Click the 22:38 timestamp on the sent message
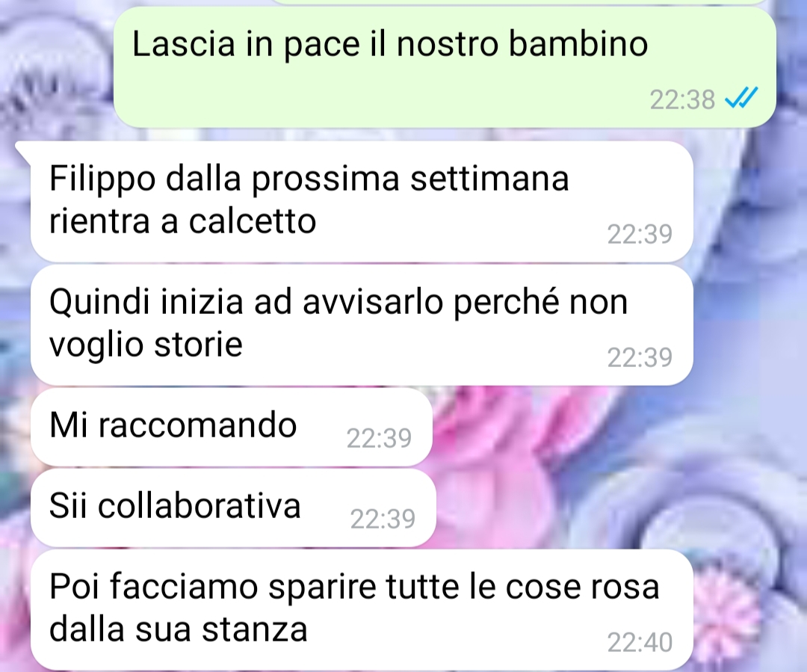The height and width of the screenshot is (672, 807). click(682, 100)
